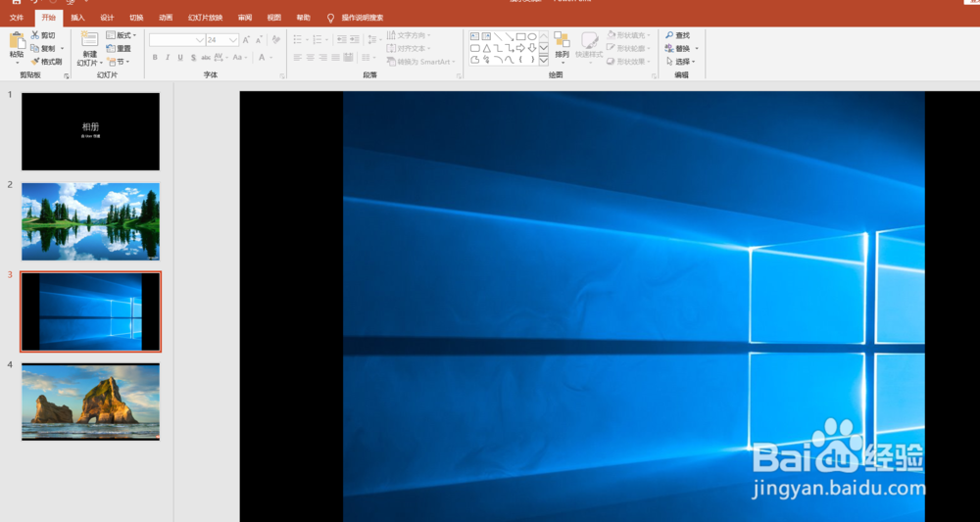Switch to the Slide Show (幻灯片放映) tab
Screen dimensions: 980x522
205,18
